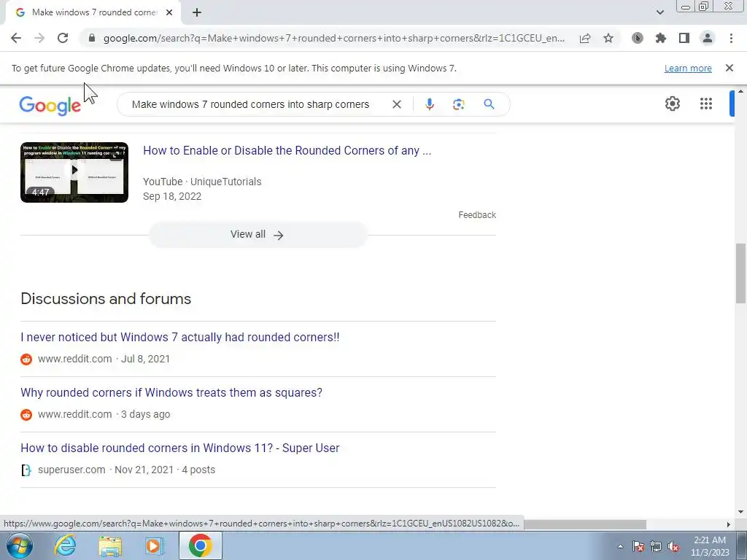
Task: Open Chrome profile avatar
Action: coord(708,38)
